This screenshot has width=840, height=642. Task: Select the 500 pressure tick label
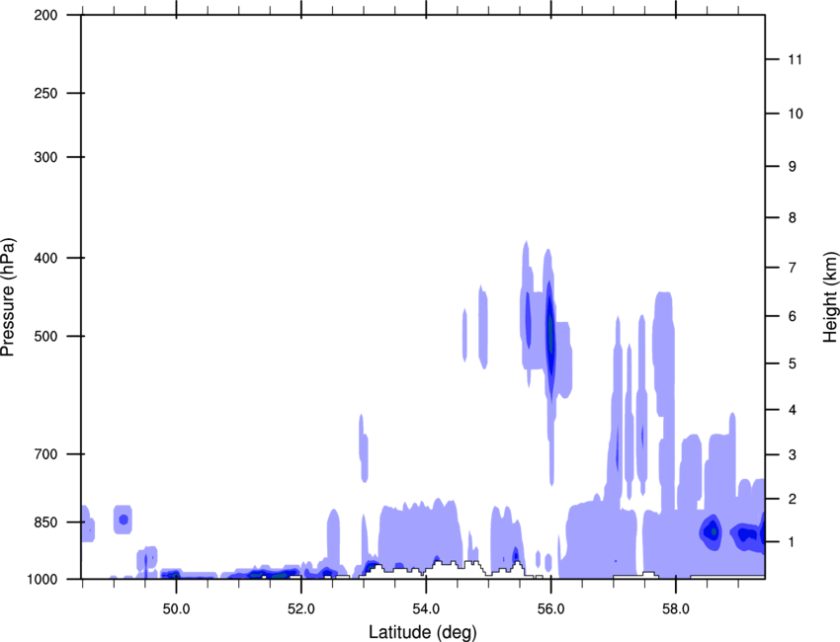[45, 336]
